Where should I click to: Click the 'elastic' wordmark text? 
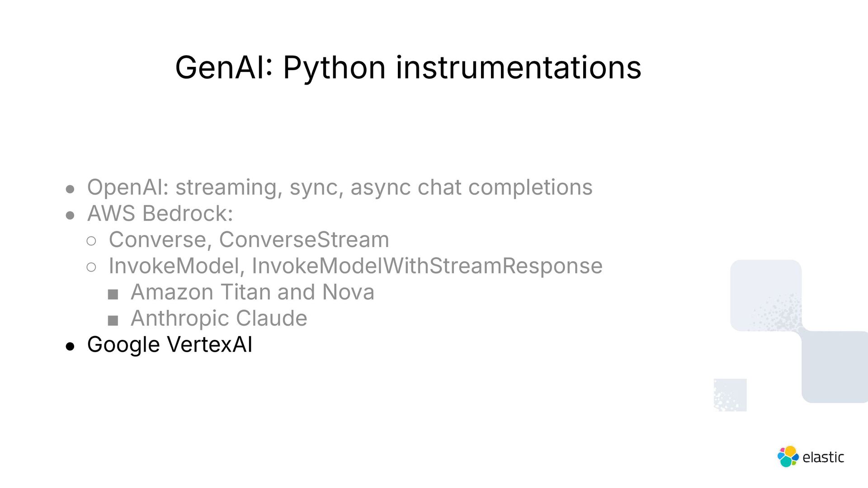[823, 457]
